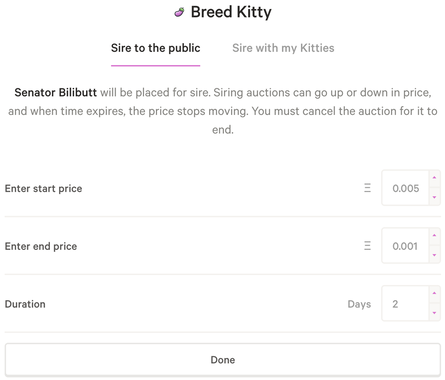Increase duration days with up arrow
This screenshot has height=380, width=445.
pyautogui.click(x=434, y=294)
